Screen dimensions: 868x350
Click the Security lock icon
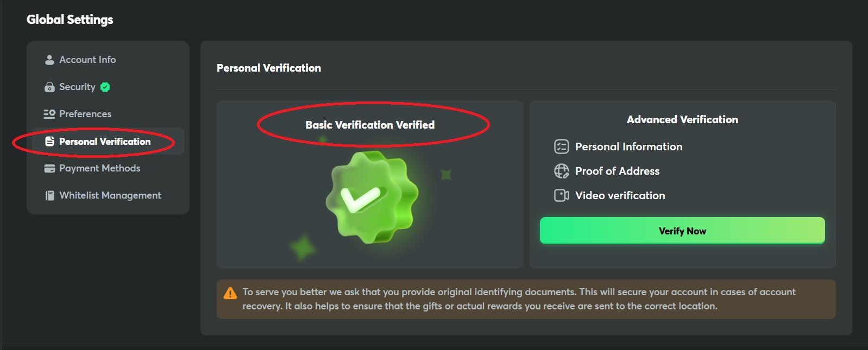49,87
